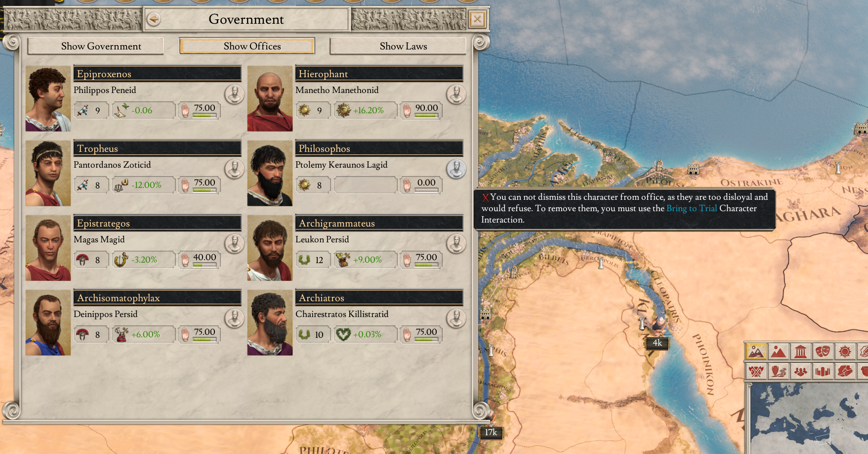
Task: Select the 4k army unit on map
Action: 658,343
